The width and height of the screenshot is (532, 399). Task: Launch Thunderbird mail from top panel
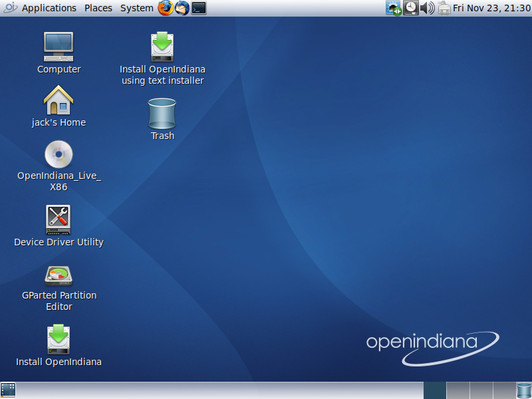click(x=182, y=8)
